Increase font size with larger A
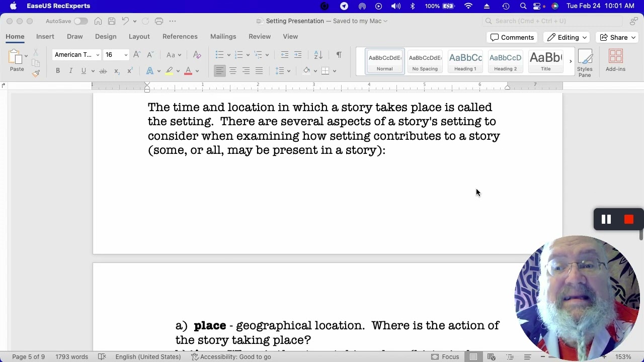 137,55
